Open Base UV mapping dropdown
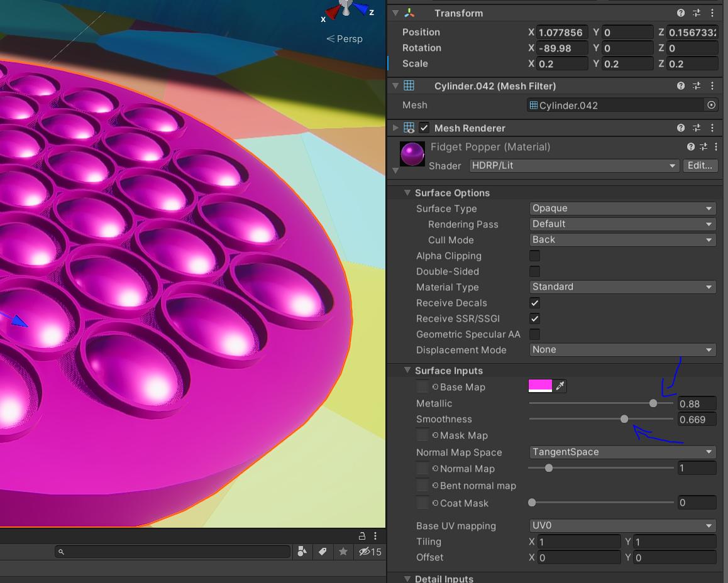Screen dimensions: 728x583 click(x=622, y=525)
